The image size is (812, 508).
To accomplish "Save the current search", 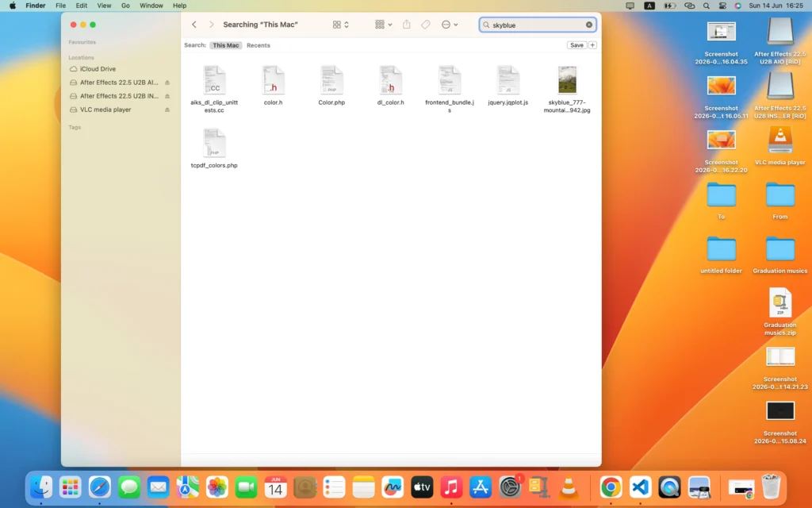I will tap(576, 45).
